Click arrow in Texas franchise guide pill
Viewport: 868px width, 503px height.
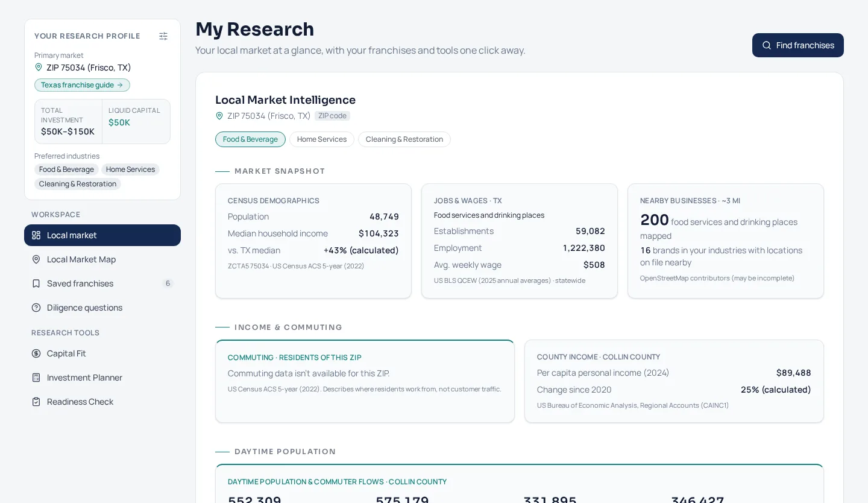click(x=120, y=85)
